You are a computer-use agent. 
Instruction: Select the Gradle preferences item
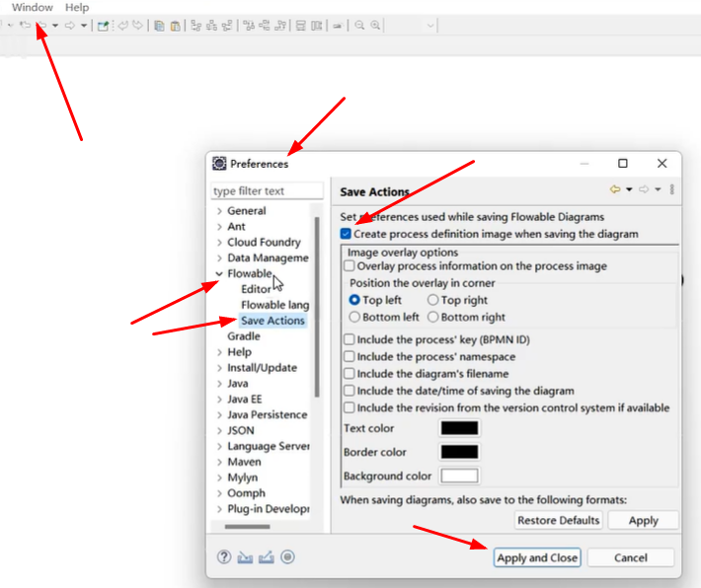[244, 336]
